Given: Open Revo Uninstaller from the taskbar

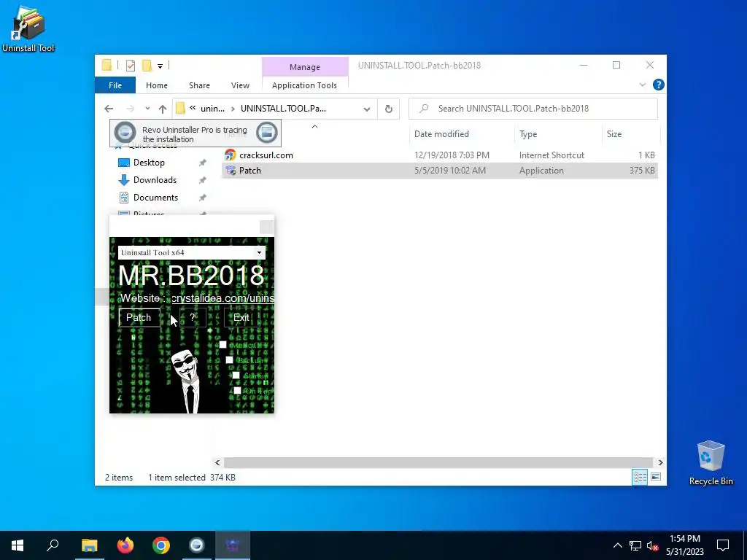Looking at the screenshot, I should pyautogui.click(x=197, y=545).
